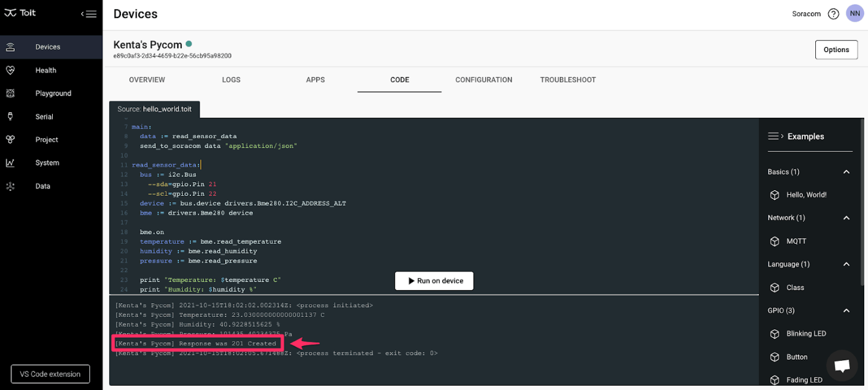This screenshot has width=868, height=390.
Task: Open System chart icon in sidebar
Action: [x=11, y=163]
